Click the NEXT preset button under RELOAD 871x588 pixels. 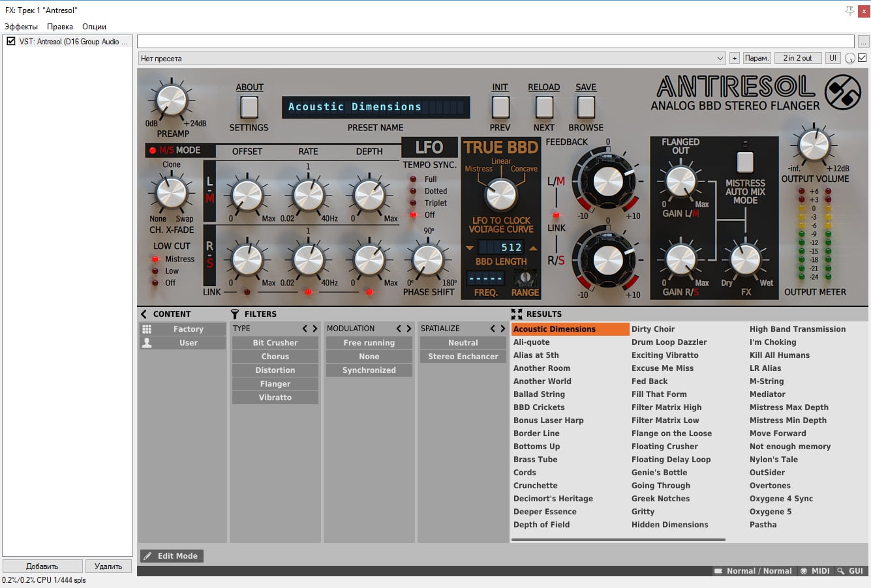click(x=544, y=107)
